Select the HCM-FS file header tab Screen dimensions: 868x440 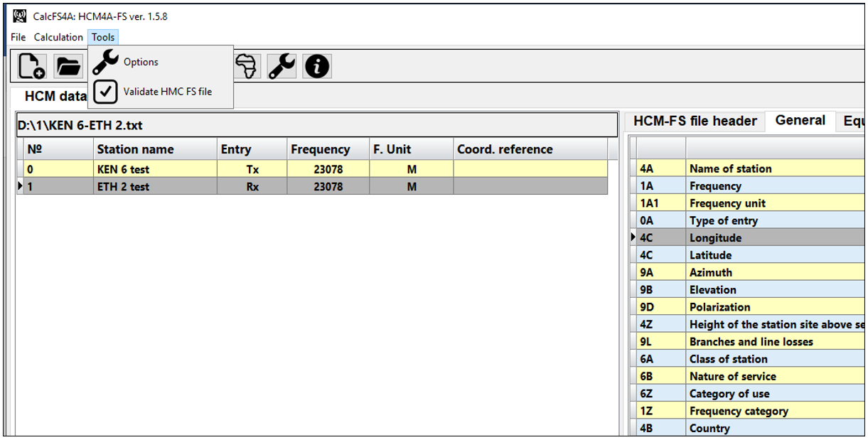pyautogui.click(x=695, y=121)
